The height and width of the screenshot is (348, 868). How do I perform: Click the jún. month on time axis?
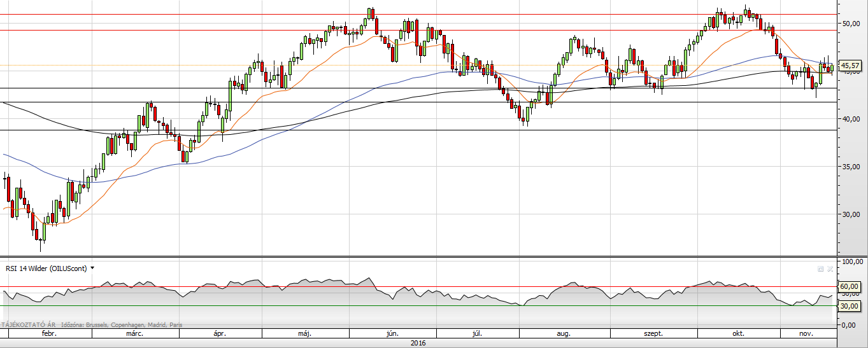[392, 333]
